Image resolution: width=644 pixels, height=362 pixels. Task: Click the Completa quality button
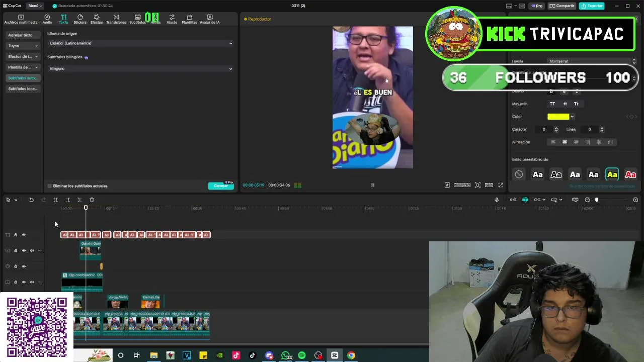coord(462,185)
